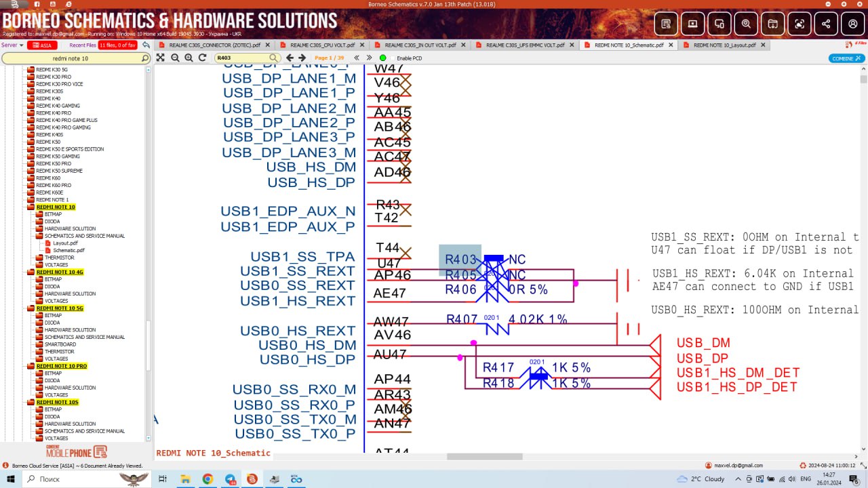Open the magnifier search header icon
Image resolution: width=868 pixels, height=488 pixels.
pyautogui.click(x=746, y=24)
